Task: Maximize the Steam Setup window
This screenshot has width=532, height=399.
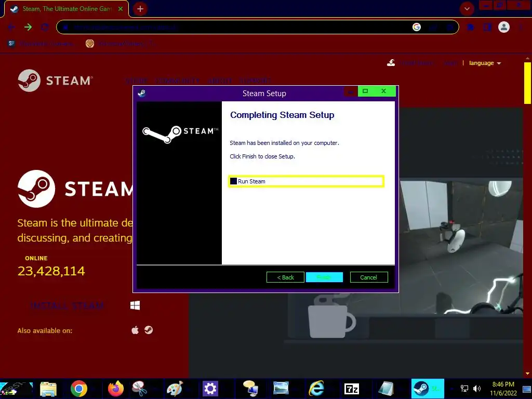Action: coord(365,91)
